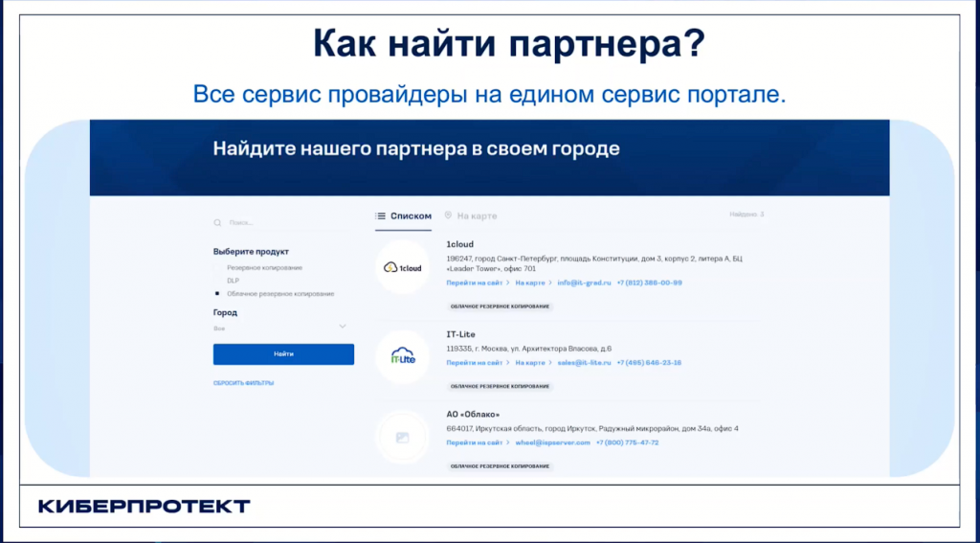Click АО «Облако» Облачное резервное копирование tag
This screenshot has width=980, height=543.
pyautogui.click(x=500, y=466)
